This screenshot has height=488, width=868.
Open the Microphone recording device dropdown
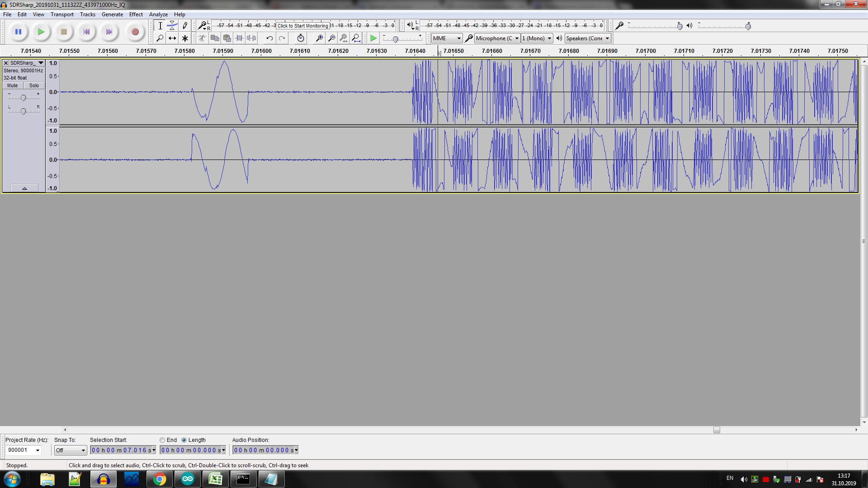[x=497, y=38]
